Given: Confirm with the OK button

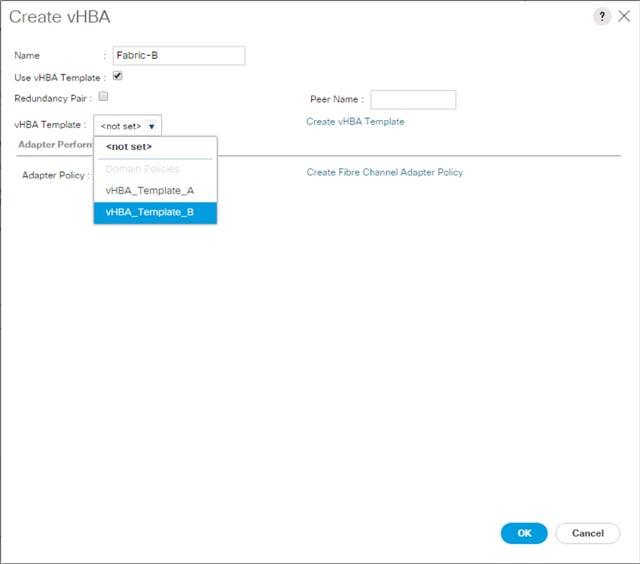Looking at the screenshot, I should coord(524,533).
